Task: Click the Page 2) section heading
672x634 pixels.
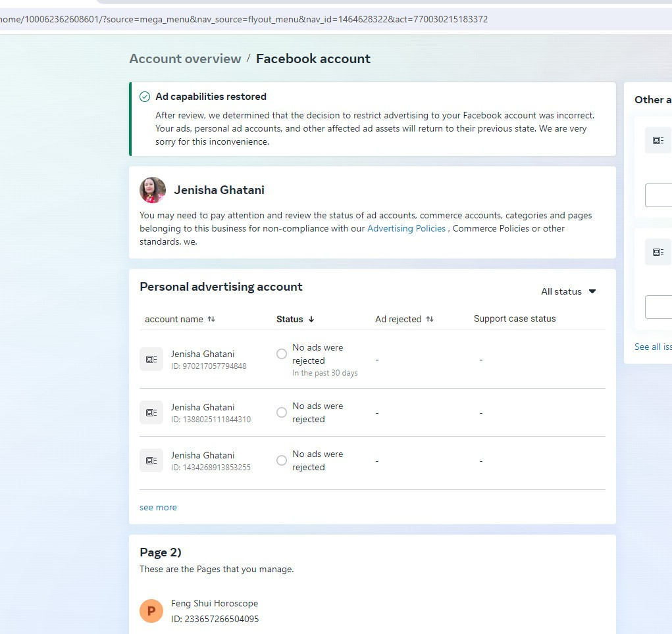Action: (161, 552)
